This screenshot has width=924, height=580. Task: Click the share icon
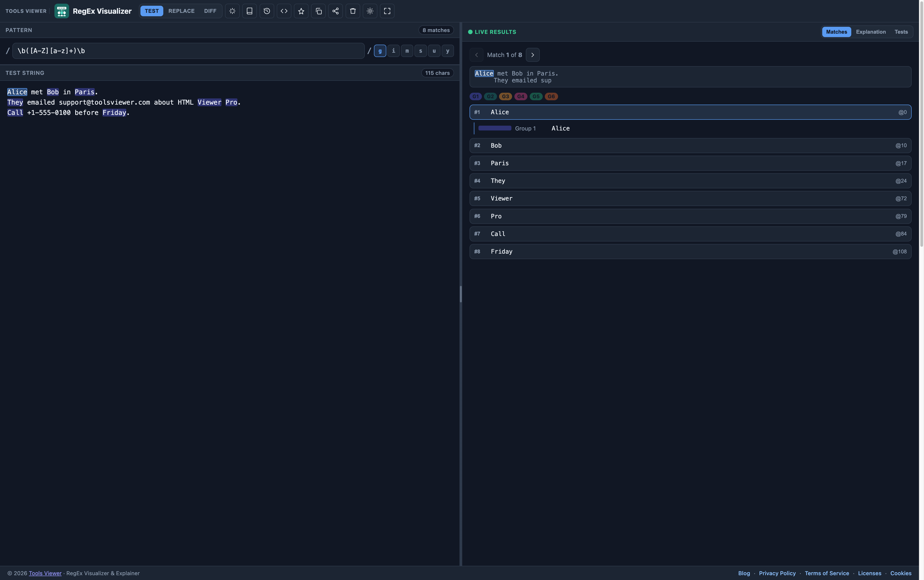[336, 11]
